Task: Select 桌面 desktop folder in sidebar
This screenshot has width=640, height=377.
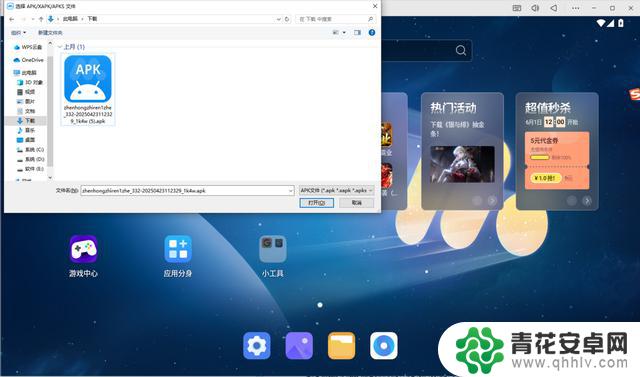Action: [x=26, y=140]
